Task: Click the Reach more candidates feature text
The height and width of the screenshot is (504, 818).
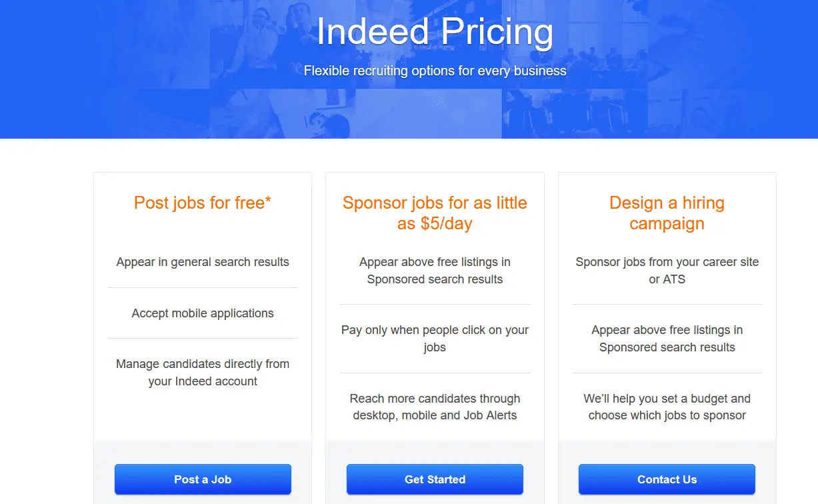Action: click(435, 407)
